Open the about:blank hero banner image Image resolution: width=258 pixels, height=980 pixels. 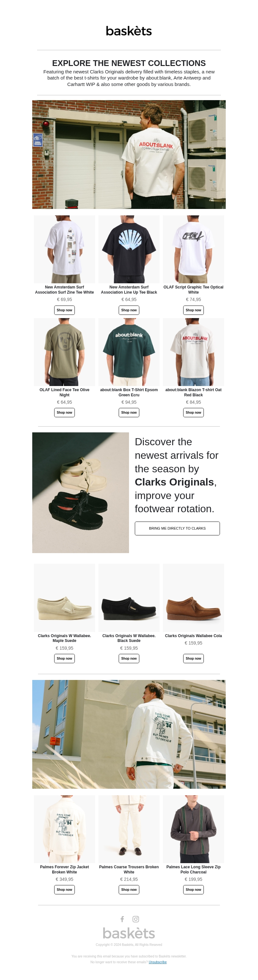click(129, 155)
